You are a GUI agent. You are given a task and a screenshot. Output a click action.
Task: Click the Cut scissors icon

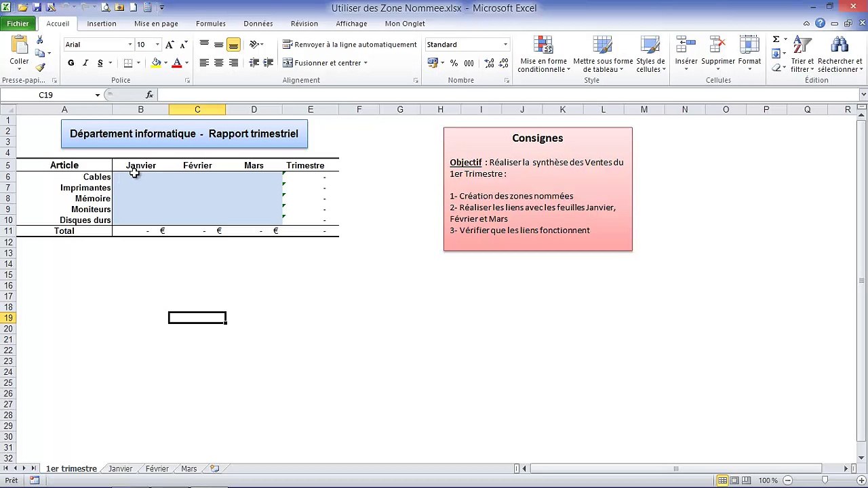40,41
